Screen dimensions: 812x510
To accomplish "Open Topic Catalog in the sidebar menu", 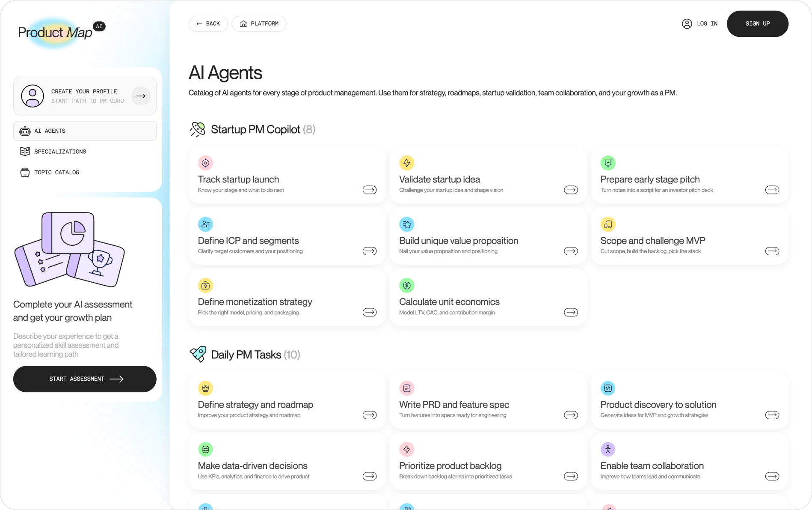I will (85, 172).
